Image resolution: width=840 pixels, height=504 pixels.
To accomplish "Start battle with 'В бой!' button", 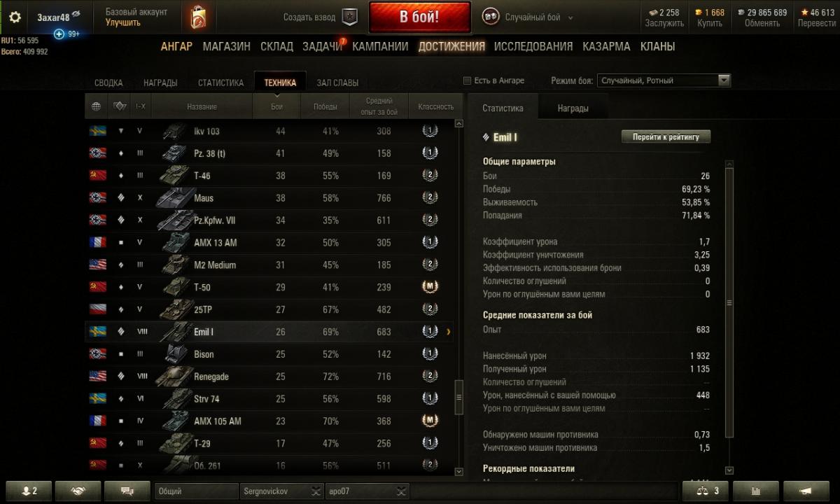I will pyautogui.click(x=419, y=17).
